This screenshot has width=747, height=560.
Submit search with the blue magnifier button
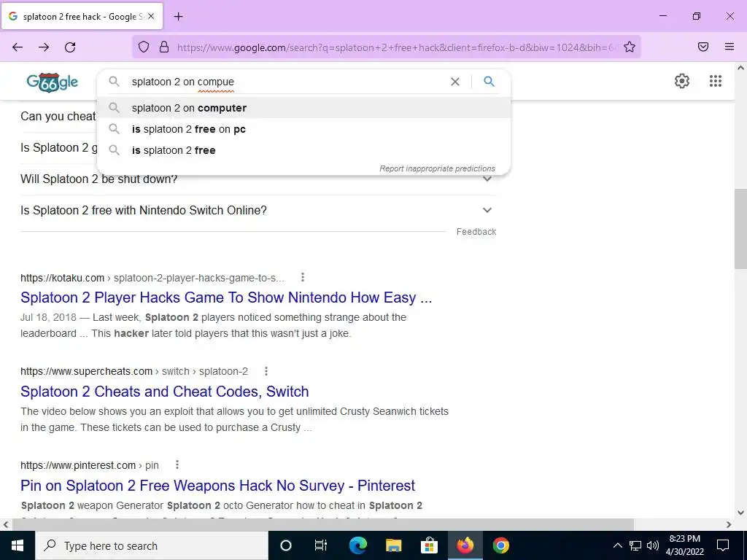(x=489, y=82)
